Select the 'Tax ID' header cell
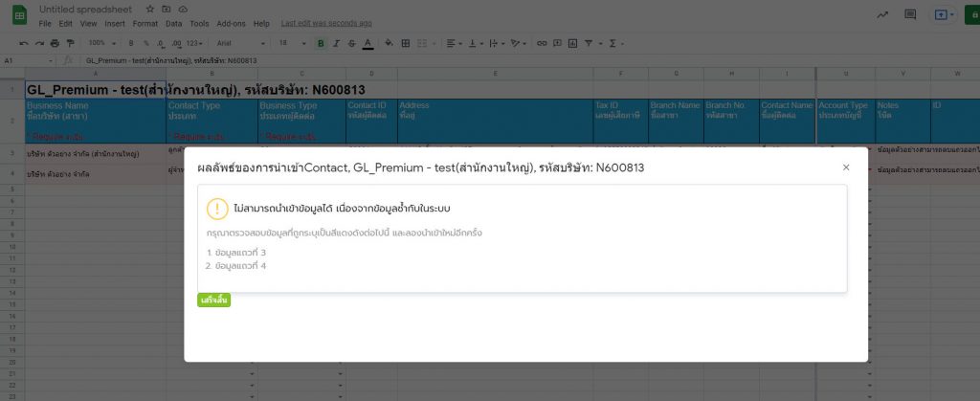Image resolution: width=980 pixels, height=401 pixels. [x=620, y=121]
